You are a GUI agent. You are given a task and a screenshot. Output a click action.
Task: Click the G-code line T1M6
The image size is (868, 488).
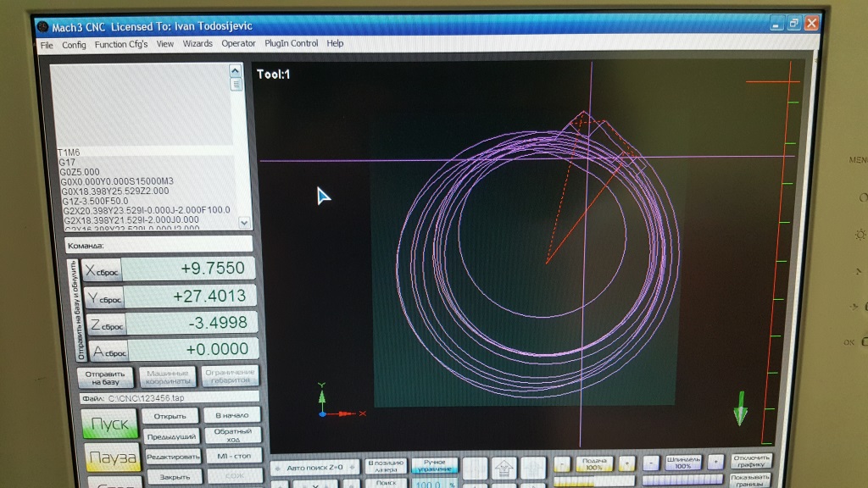click(x=70, y=152)
